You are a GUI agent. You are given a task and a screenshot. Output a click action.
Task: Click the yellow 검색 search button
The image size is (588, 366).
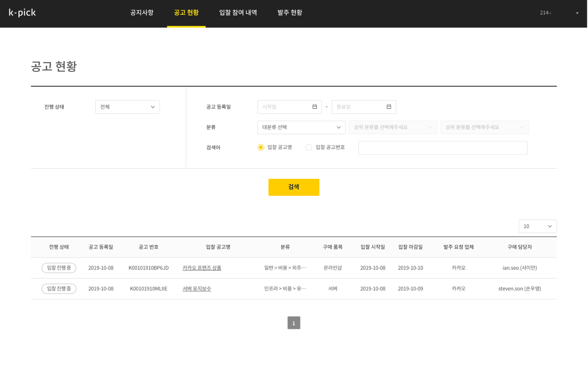(294, 187)
